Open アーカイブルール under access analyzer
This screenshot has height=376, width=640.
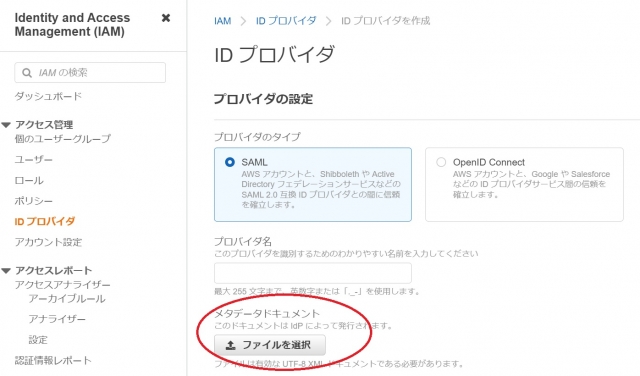(x=67, y=299)
